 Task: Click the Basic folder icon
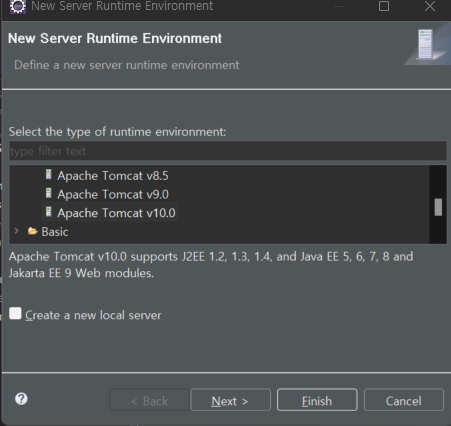pos(32,231)
